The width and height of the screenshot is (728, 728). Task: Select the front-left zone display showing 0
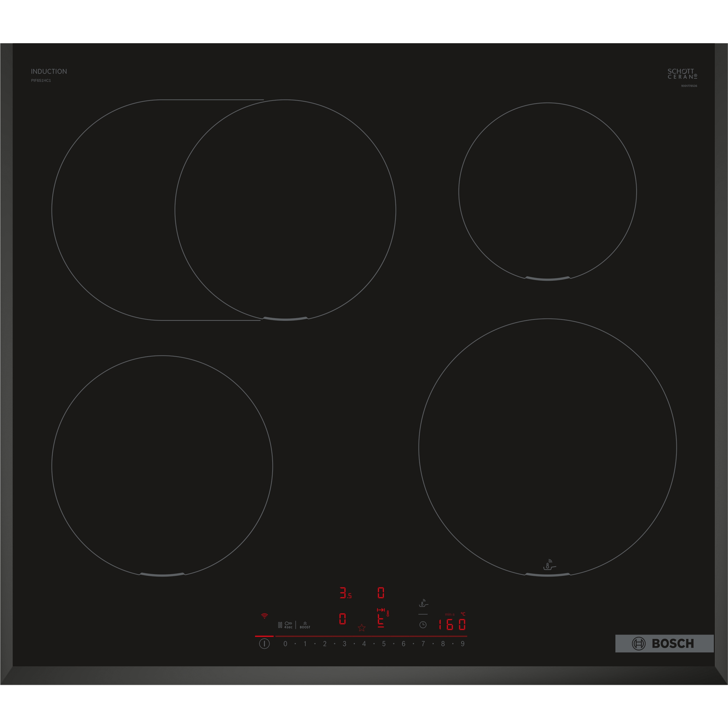click(343, 619)
